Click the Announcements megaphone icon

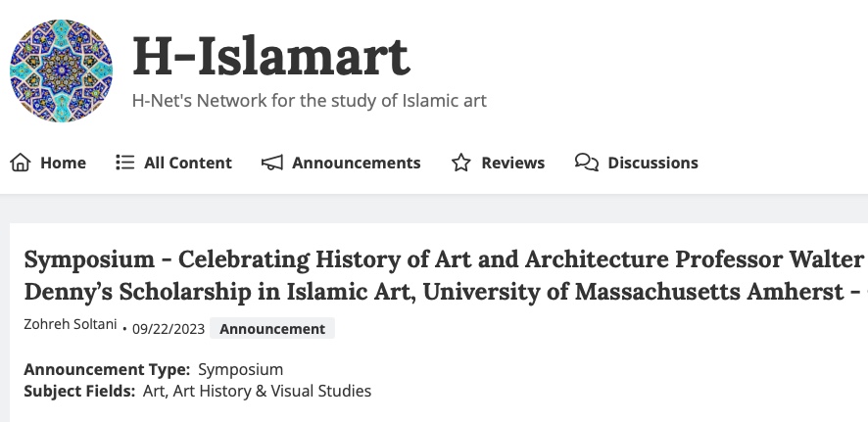click(x=271, y=163)
